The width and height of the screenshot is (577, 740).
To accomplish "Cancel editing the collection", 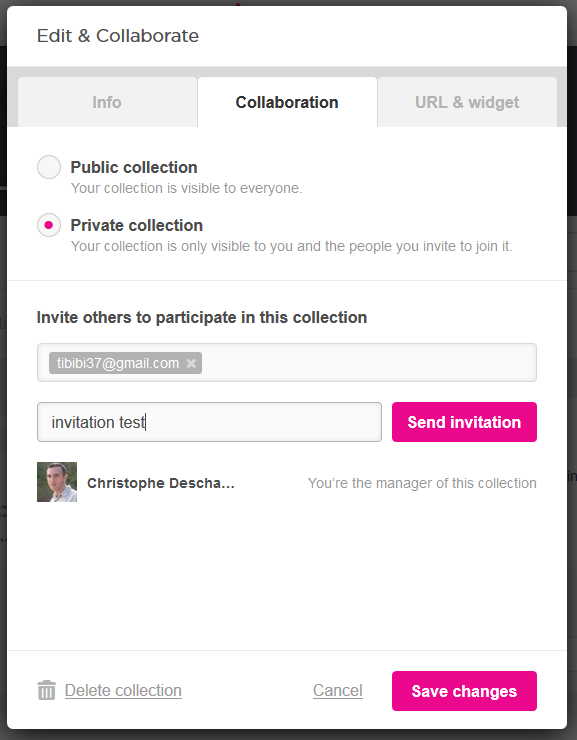I will pyautogui.click(x=338, y=690).
